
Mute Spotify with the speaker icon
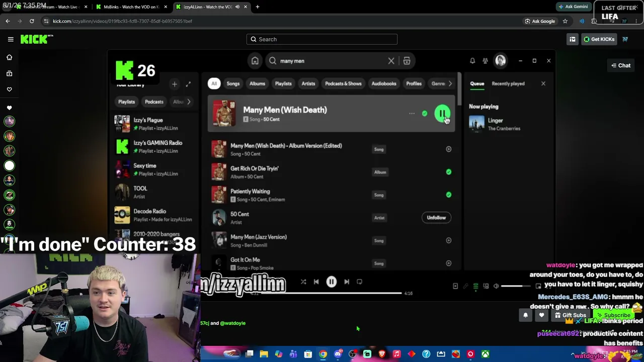point(496,286)
